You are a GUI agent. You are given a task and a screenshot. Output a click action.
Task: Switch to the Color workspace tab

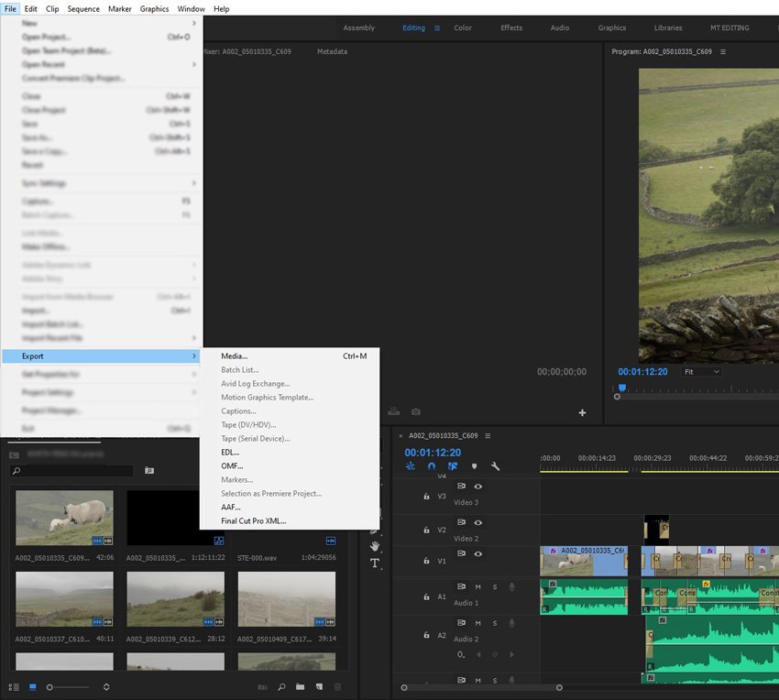click(463, 27)
